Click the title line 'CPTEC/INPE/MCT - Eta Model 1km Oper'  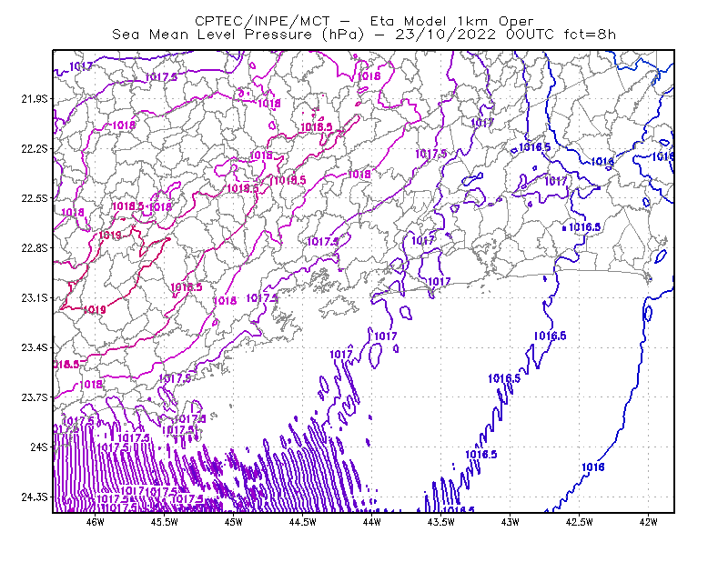tap(364, 21)
